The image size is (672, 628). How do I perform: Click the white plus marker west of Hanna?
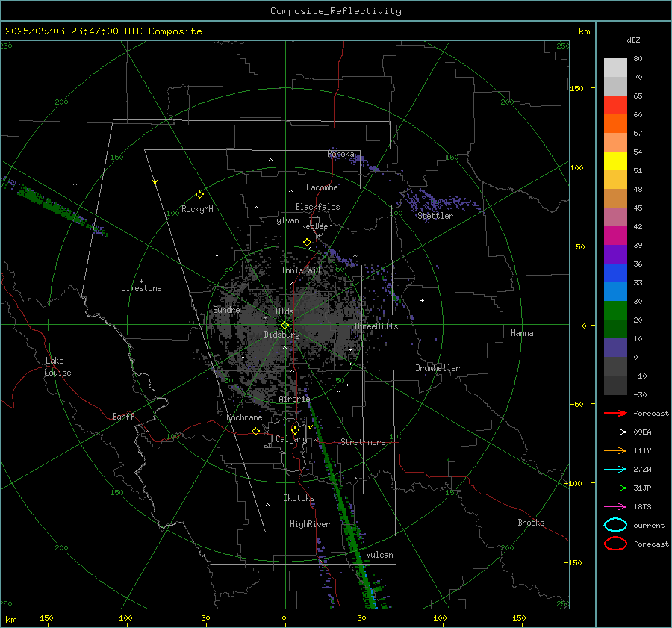[422, 300]
